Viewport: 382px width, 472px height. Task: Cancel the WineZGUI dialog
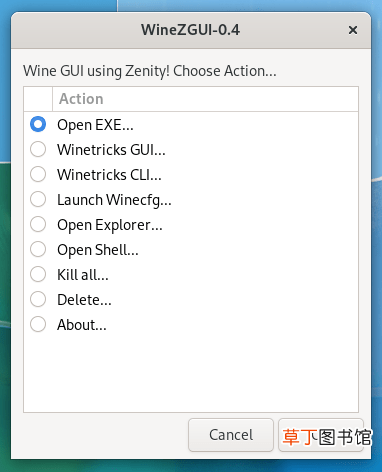231,435
